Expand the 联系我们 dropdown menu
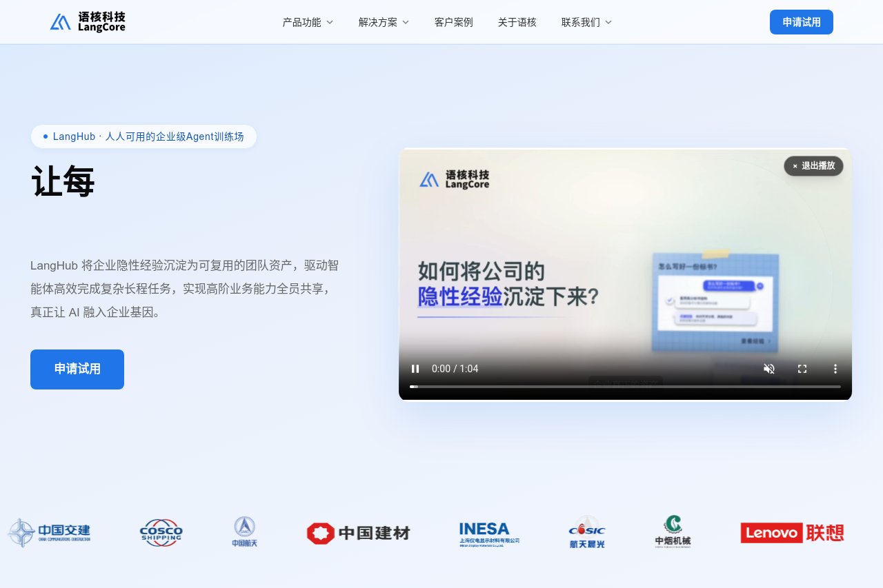This screenshot has width=883, height=588. tap(586, 22)
